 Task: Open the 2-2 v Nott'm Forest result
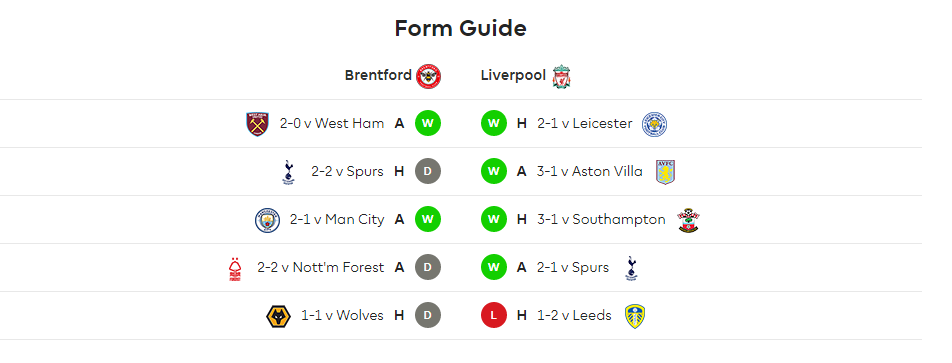pyautogui.click(x=321, y=267)
